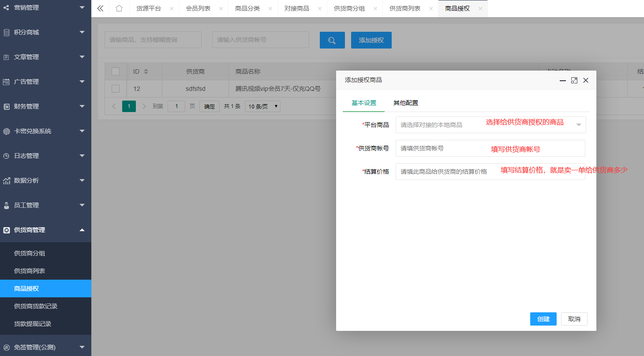
Task: Click the 营销管理 share icon in sidebar
Action: (x=6, y=7)
